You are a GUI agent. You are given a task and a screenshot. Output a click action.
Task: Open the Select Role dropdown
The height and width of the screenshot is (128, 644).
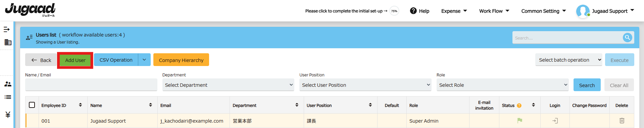point(503,85)
